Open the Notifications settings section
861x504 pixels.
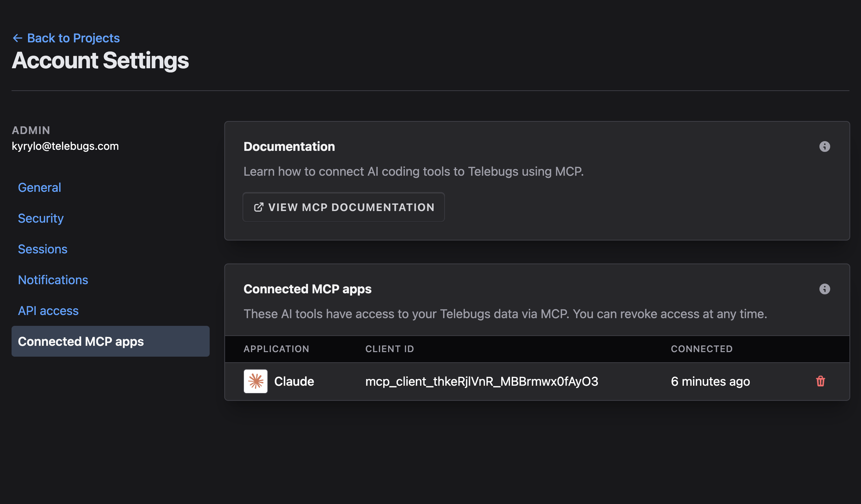53,280
